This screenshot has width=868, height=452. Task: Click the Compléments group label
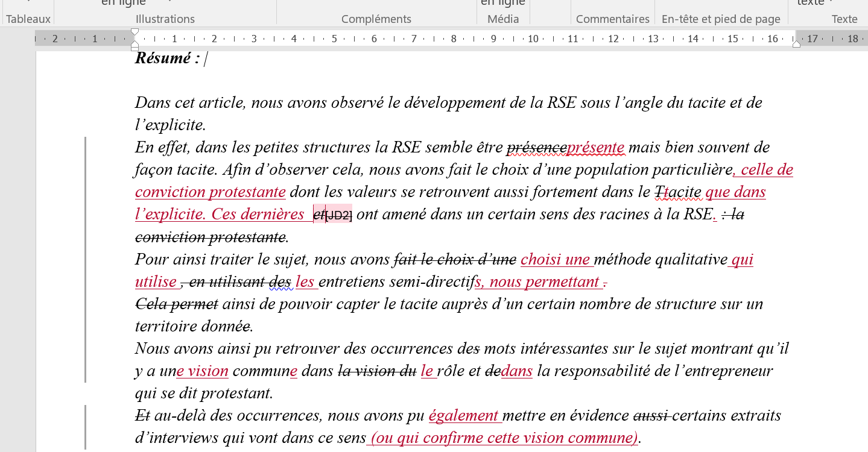(x=376, y=19)
